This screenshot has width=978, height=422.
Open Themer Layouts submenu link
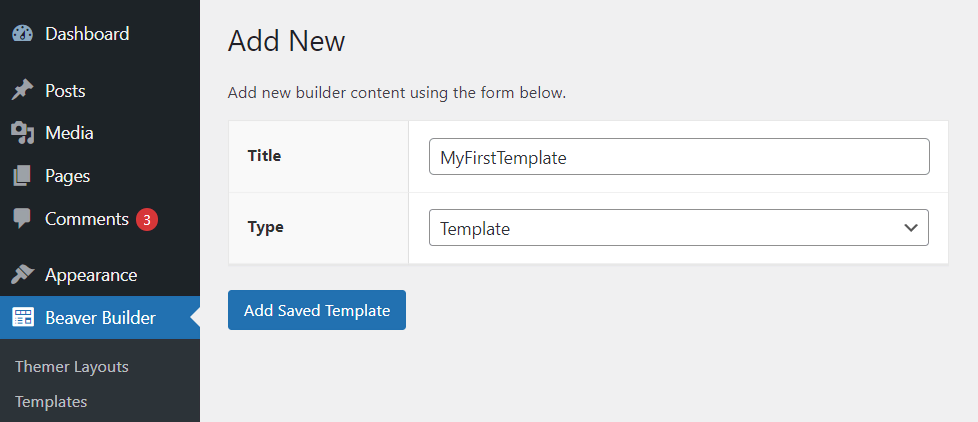[72, 367]
